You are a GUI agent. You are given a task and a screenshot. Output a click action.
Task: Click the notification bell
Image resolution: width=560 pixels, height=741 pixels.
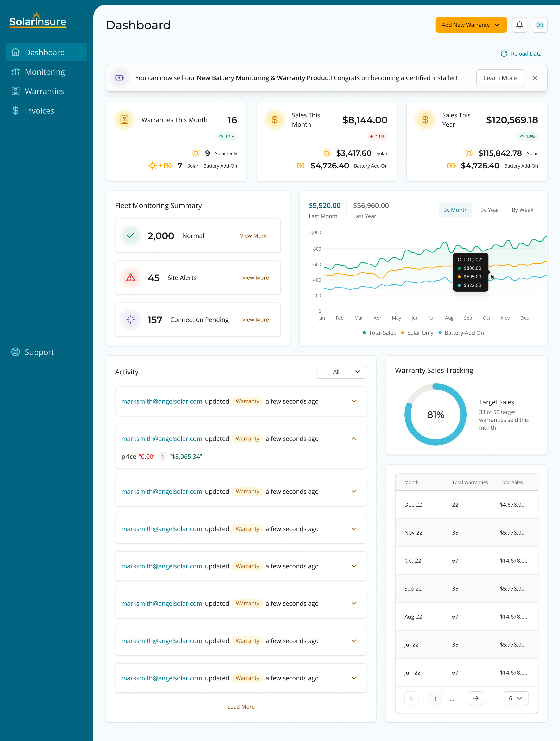click(519, 24)
